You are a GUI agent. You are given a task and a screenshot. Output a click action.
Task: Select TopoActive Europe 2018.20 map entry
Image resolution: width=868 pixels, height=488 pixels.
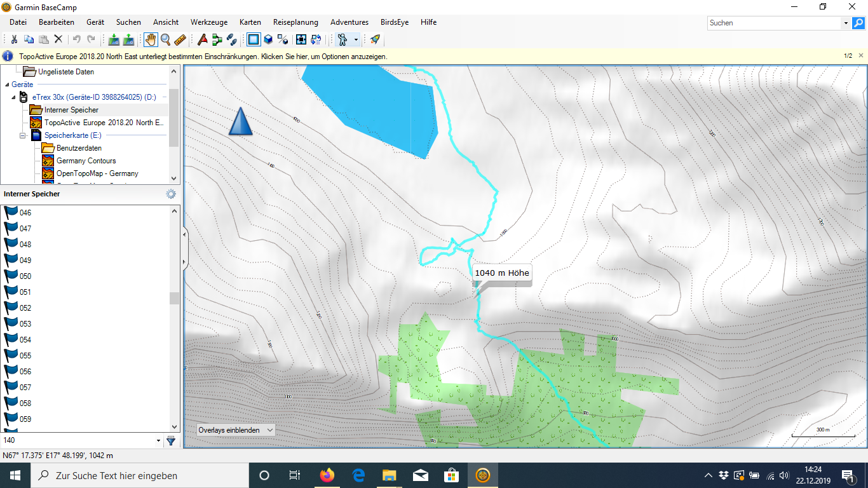(x=104, y=123)
